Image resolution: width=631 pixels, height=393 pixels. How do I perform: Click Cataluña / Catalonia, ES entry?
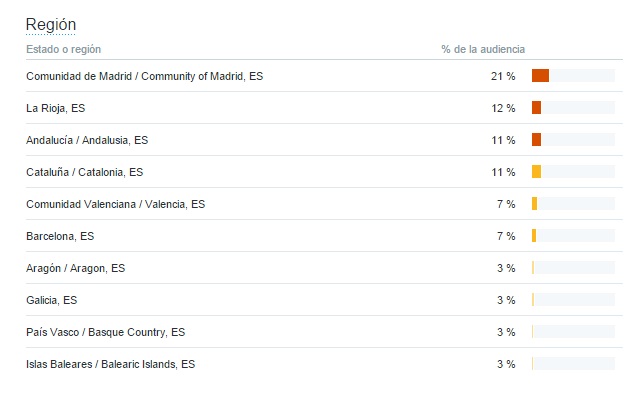[85, 172]
